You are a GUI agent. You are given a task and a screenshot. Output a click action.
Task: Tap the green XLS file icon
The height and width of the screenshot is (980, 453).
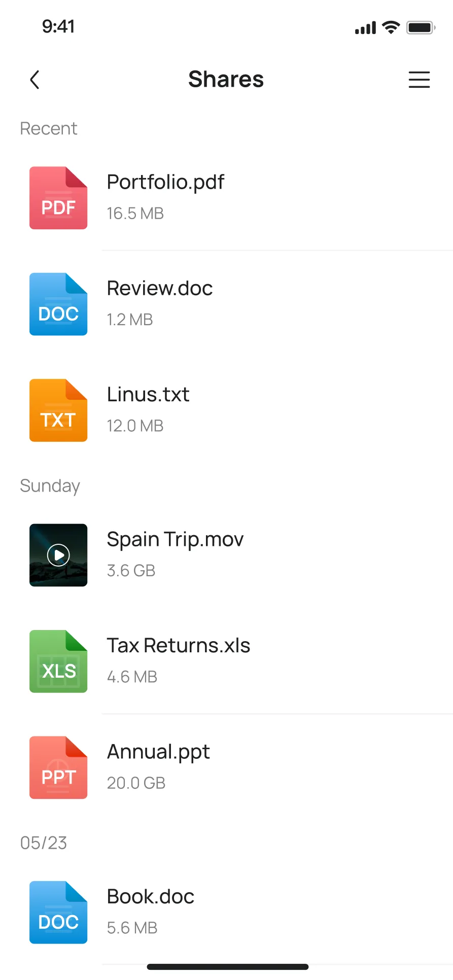click(x=58, y=661)
